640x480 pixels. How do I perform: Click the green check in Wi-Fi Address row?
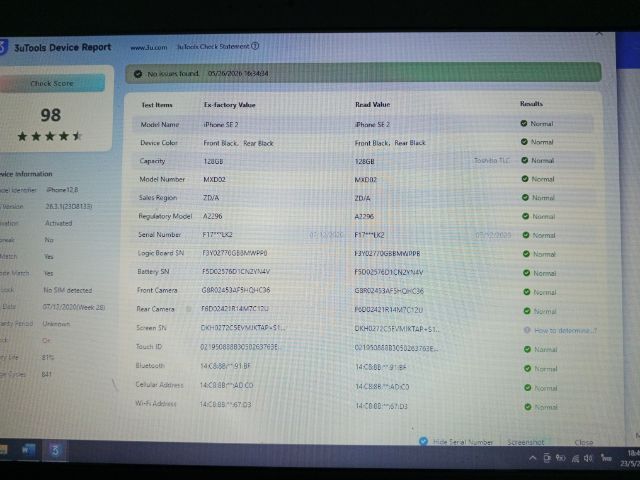[528, 407]
